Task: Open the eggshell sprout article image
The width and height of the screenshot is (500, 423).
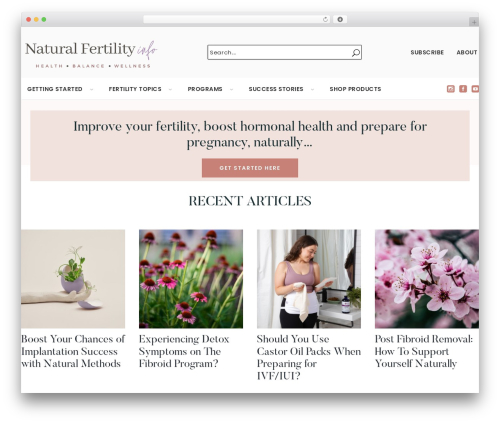Action: click(73, 279)
